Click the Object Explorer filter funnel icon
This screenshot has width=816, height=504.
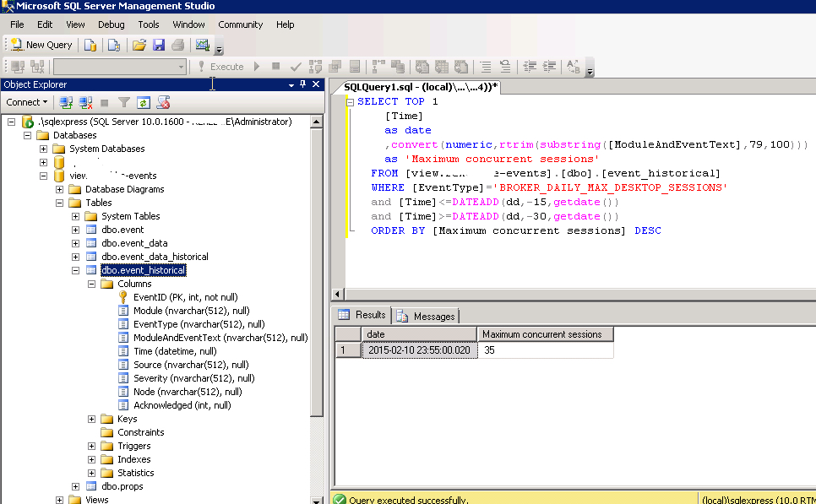click(x=124, y=102)
